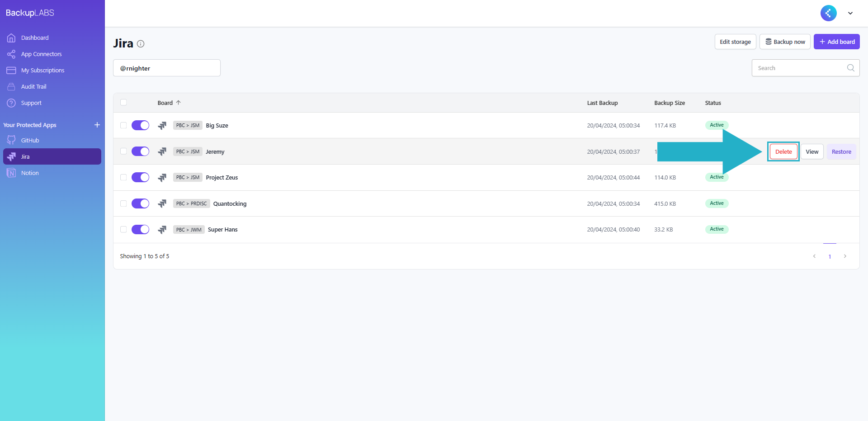Click the user avatar icon
868x421 pixels.
(x=829, y=13)
